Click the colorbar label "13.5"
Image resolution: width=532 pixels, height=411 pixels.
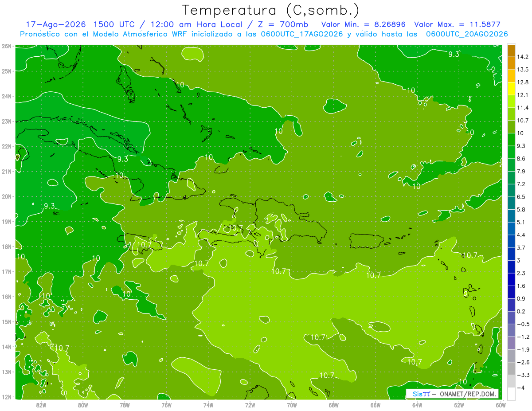523,70
